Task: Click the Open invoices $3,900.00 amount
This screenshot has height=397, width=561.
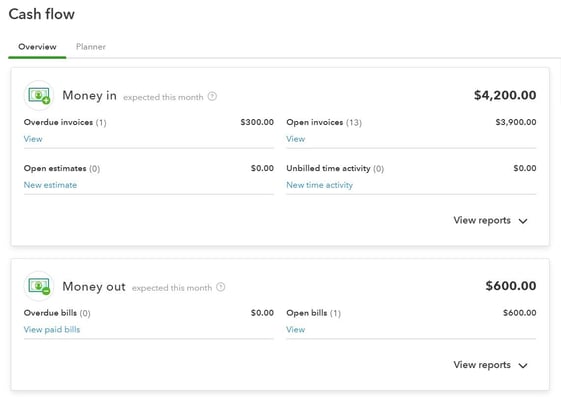Action: [x=516, y=122]
